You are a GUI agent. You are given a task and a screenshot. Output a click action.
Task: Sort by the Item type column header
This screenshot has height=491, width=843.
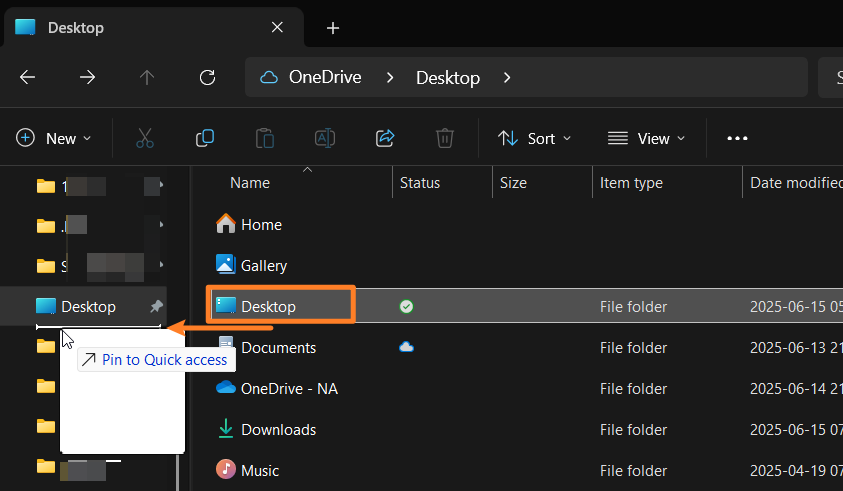click(x=631, y=183)
